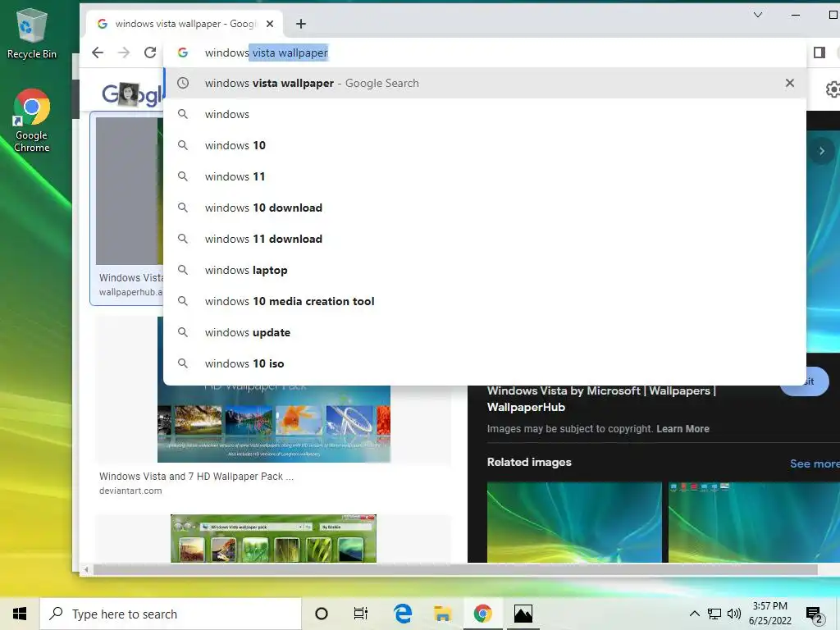
Task: Select the 'windows laptop' suggestion
Action: [485, 270]
